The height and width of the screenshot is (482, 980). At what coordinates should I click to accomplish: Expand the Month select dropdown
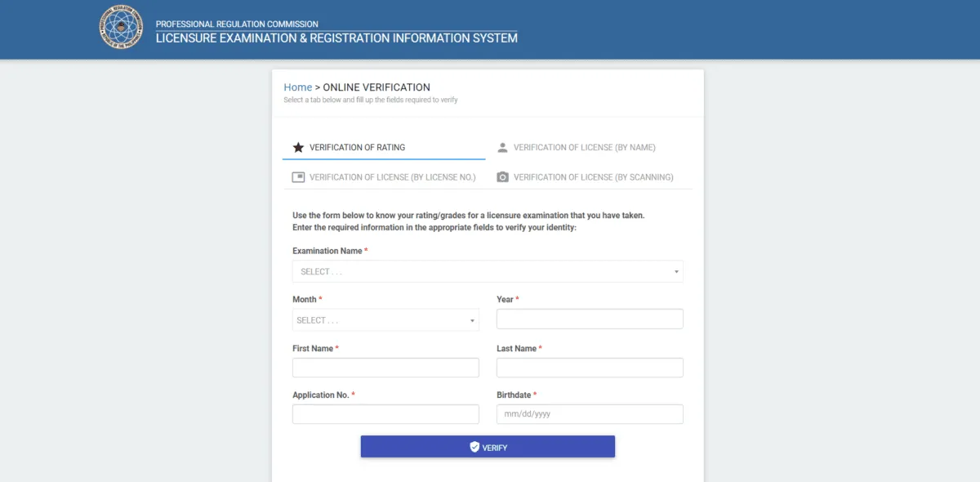385,320
